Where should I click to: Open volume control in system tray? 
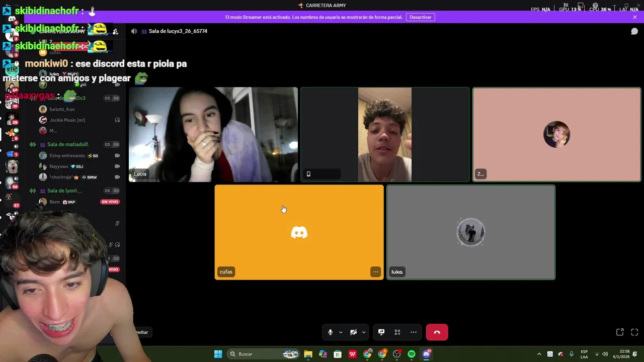tap(605, 354)
